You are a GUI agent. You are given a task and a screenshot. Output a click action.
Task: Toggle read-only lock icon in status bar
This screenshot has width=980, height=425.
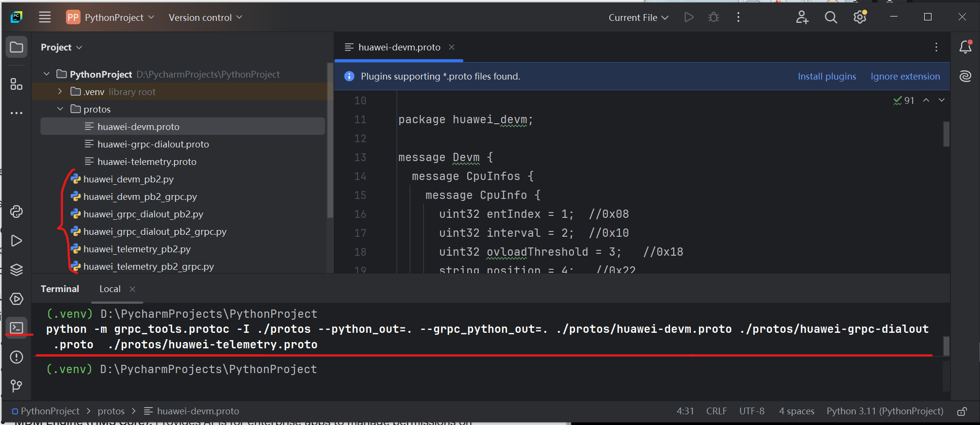pos(962,411)
